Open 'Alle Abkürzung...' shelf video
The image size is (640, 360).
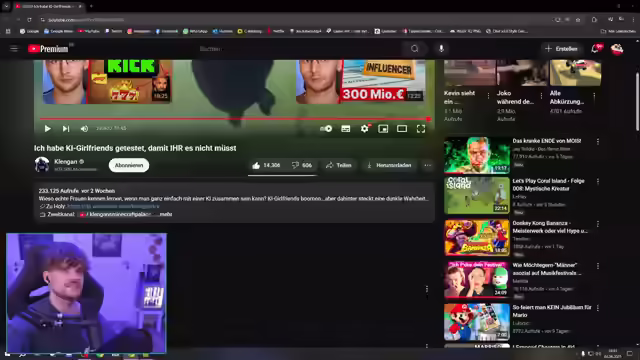(575, 73)
